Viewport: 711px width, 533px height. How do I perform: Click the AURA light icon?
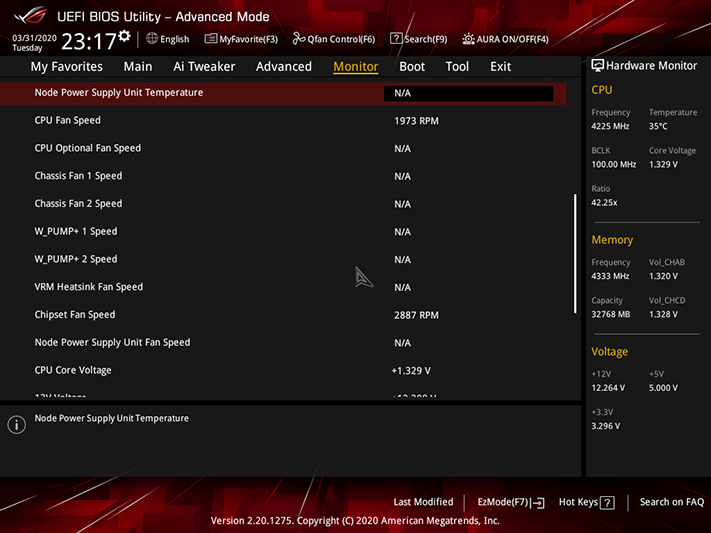pos(468,39)
